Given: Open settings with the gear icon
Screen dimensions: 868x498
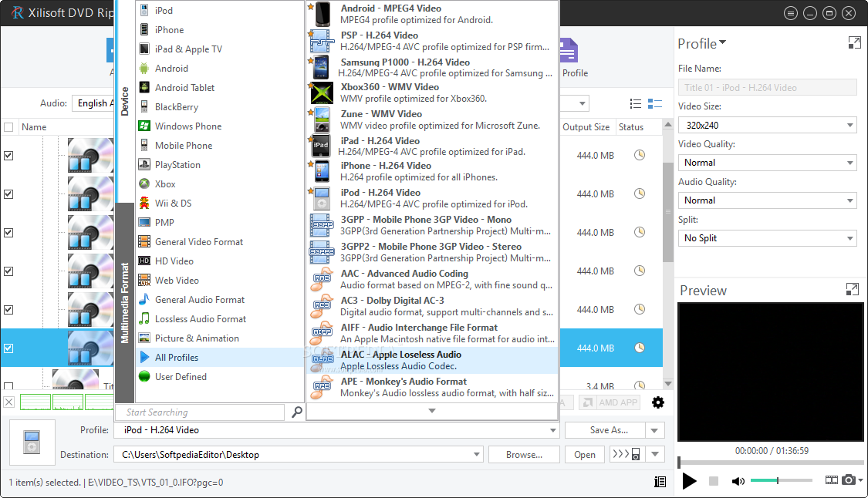Looking at the screenshot, I should tap(657, 403).
